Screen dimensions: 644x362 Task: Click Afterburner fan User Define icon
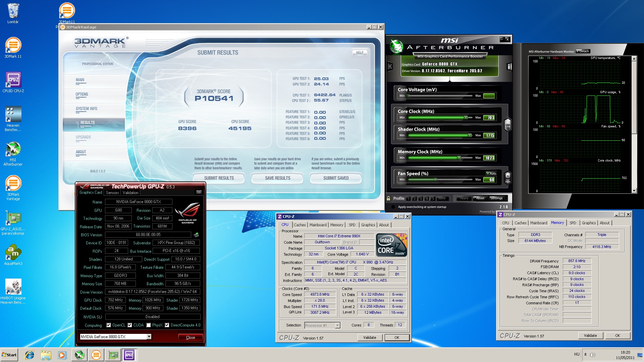point(507,177)
